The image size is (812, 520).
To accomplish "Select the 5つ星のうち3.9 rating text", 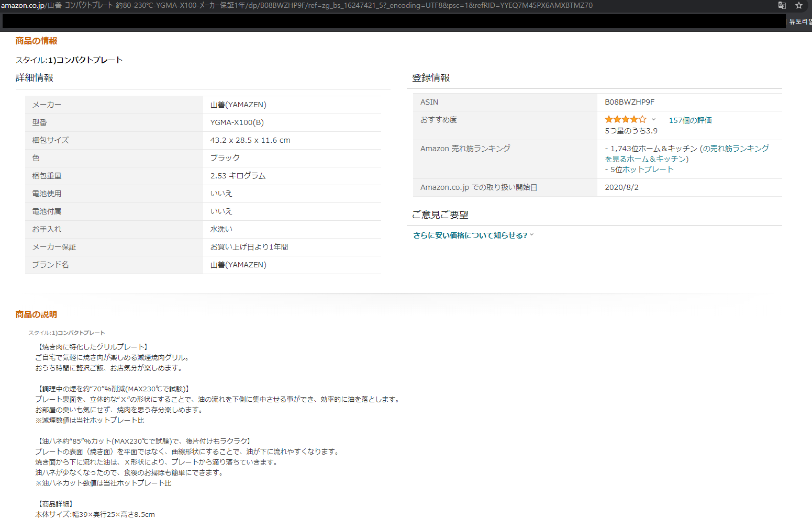I will [631, 131].
